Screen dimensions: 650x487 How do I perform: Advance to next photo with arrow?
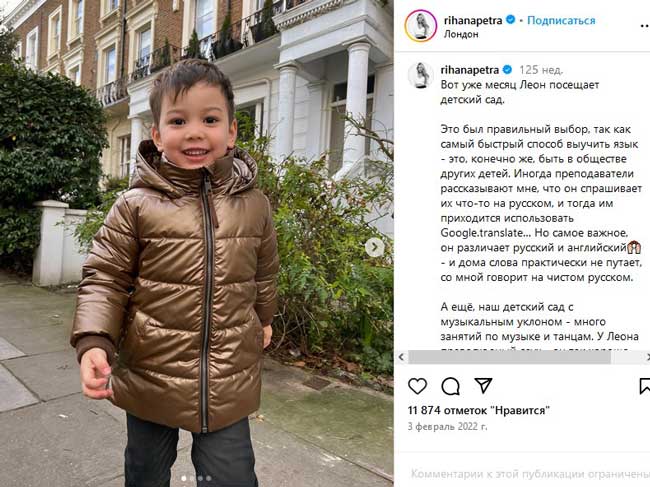pyautogui.click(x=374, y=247)
